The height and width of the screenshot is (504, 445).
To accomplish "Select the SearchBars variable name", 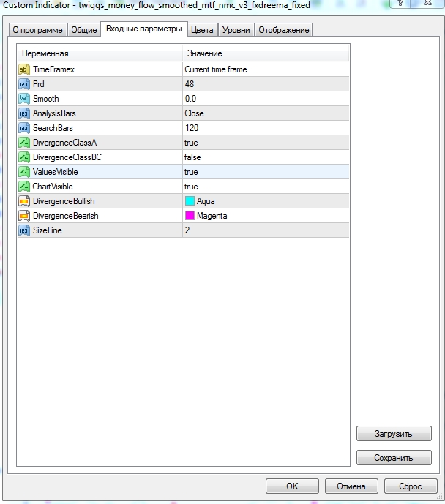I will tap(53, 128).
